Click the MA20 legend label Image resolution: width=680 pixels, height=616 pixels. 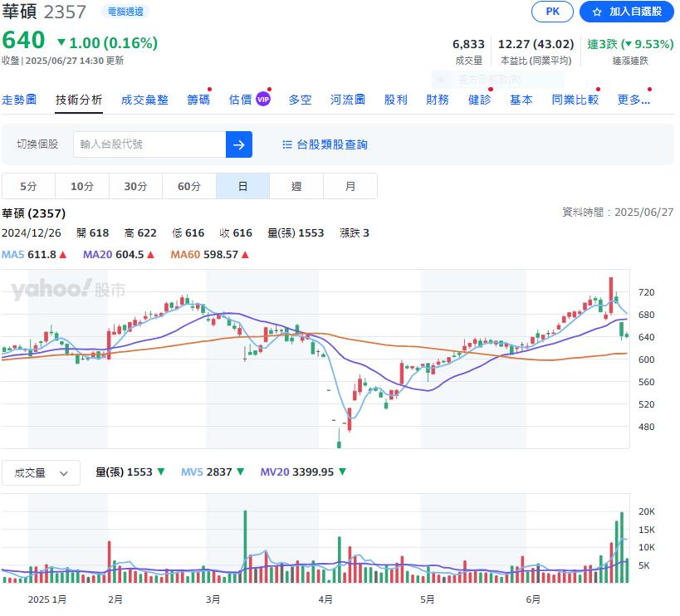(x=98, y=255)
